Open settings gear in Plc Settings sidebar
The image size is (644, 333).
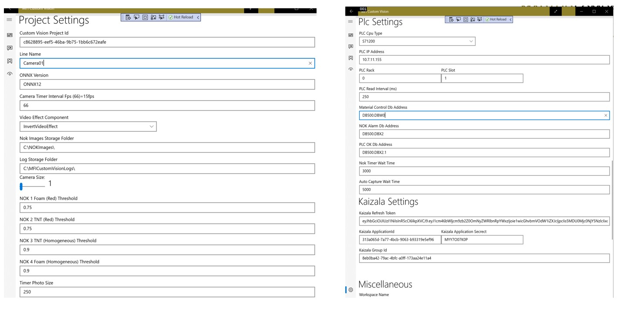coord(351,290)
